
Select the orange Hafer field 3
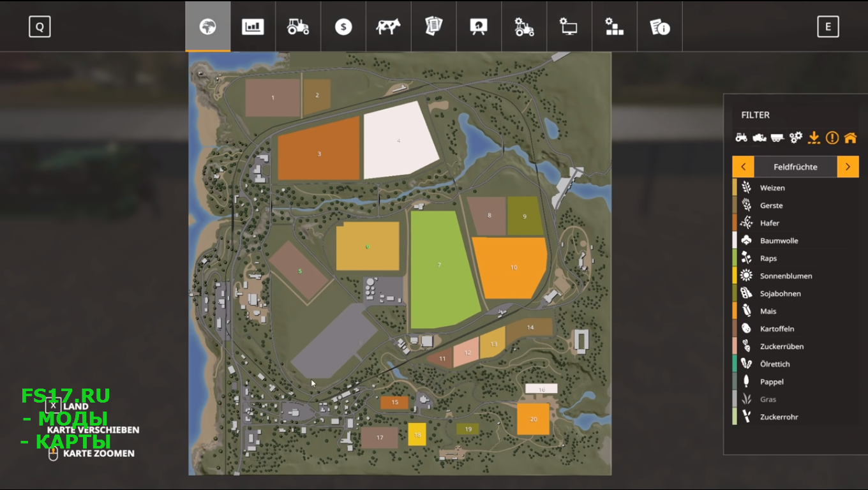[319, 150]
